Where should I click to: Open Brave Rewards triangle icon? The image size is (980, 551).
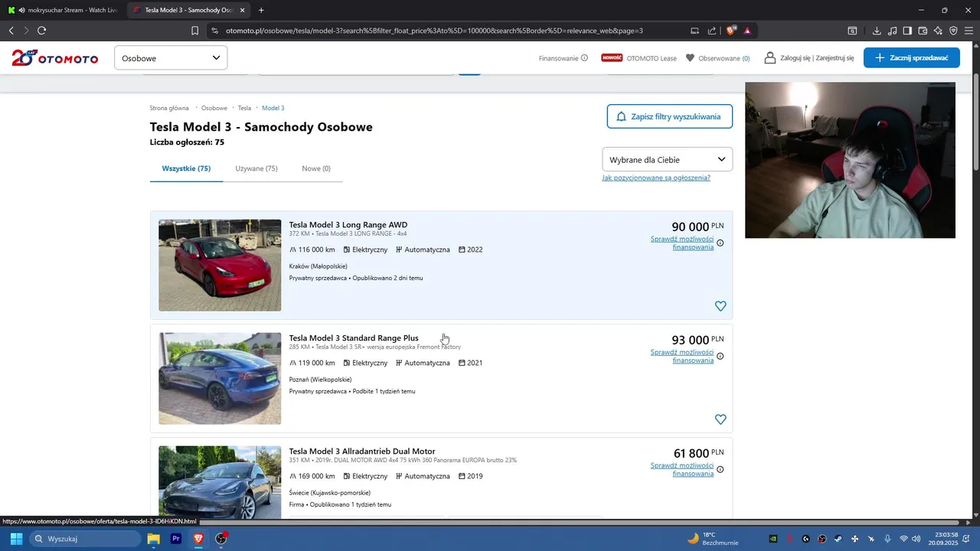pos(747,31)
